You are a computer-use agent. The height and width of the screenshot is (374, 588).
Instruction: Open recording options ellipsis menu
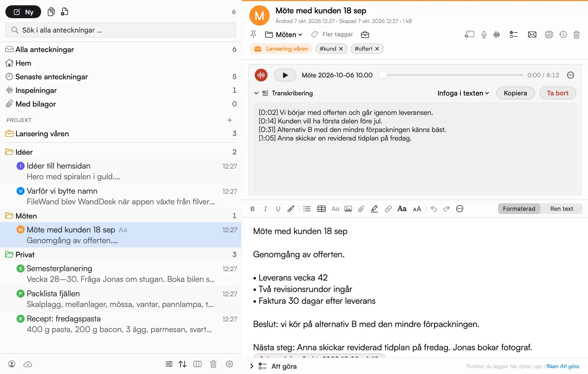570,75
